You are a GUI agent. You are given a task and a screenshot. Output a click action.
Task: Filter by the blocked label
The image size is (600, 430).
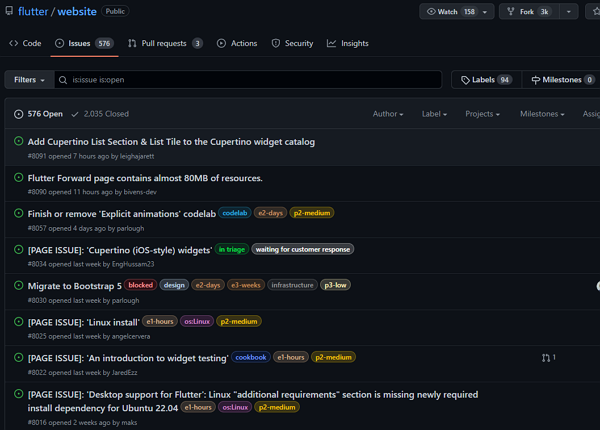click(x=140, y=285)
